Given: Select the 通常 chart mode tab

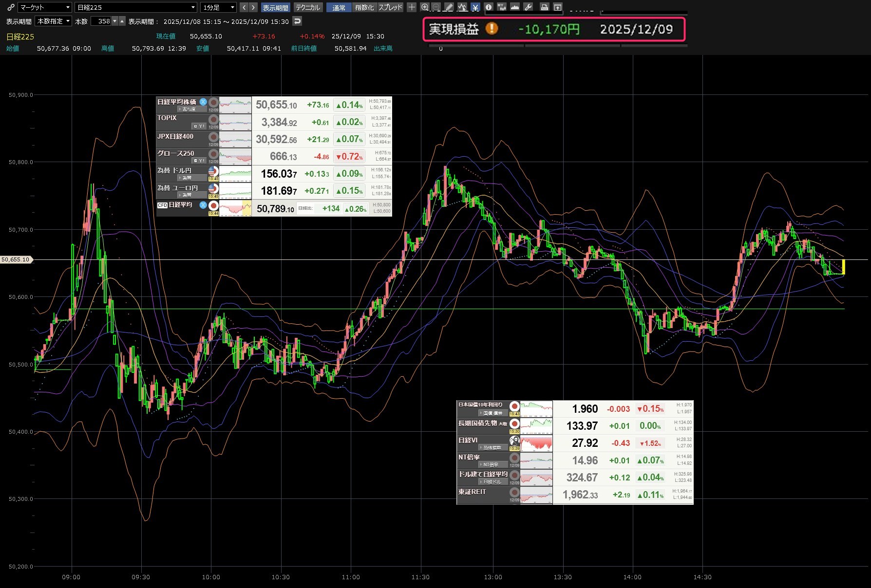Looking at the screenshot, I should pyautogui.click(x=339, y=7).
